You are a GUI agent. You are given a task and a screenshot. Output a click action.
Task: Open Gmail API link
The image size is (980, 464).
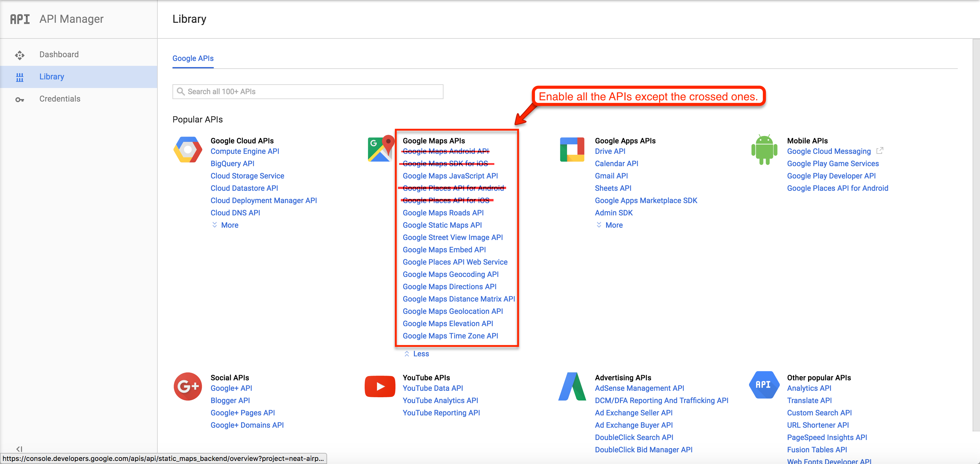point(611,176)
